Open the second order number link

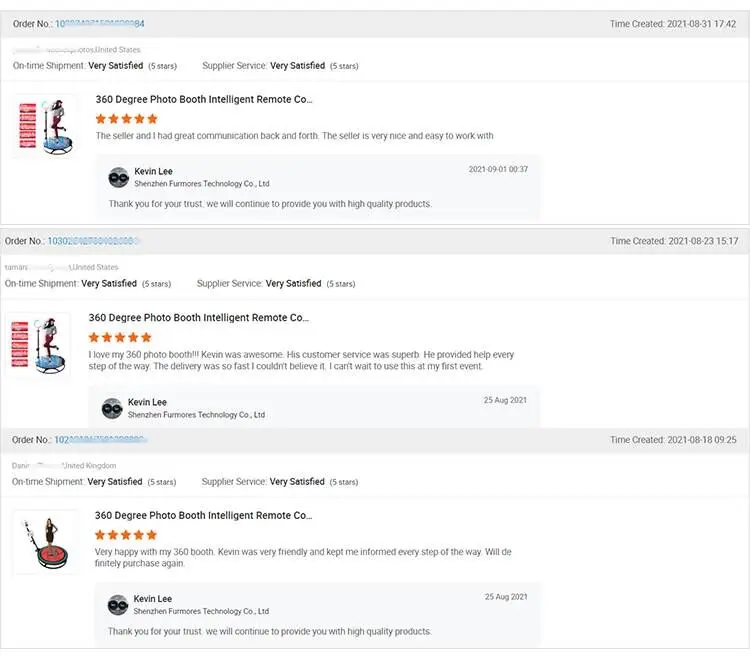(93, 241)
